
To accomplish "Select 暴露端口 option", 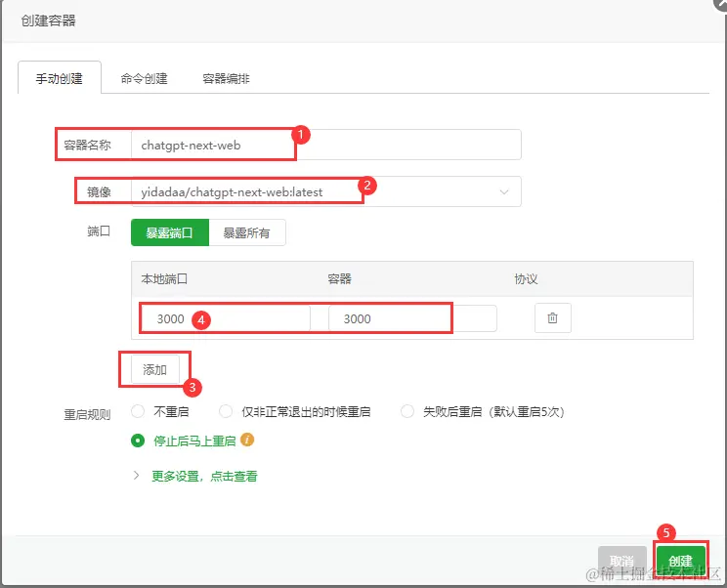I will (x=170, y=232).
